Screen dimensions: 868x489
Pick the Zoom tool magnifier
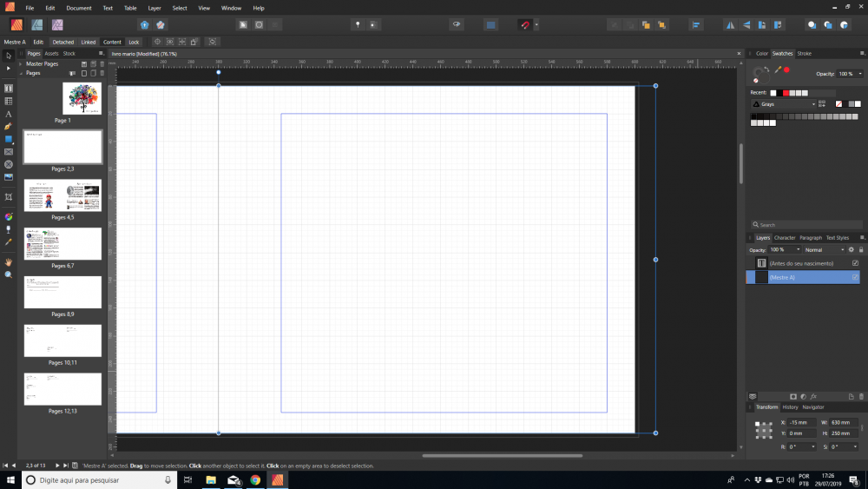9,274
